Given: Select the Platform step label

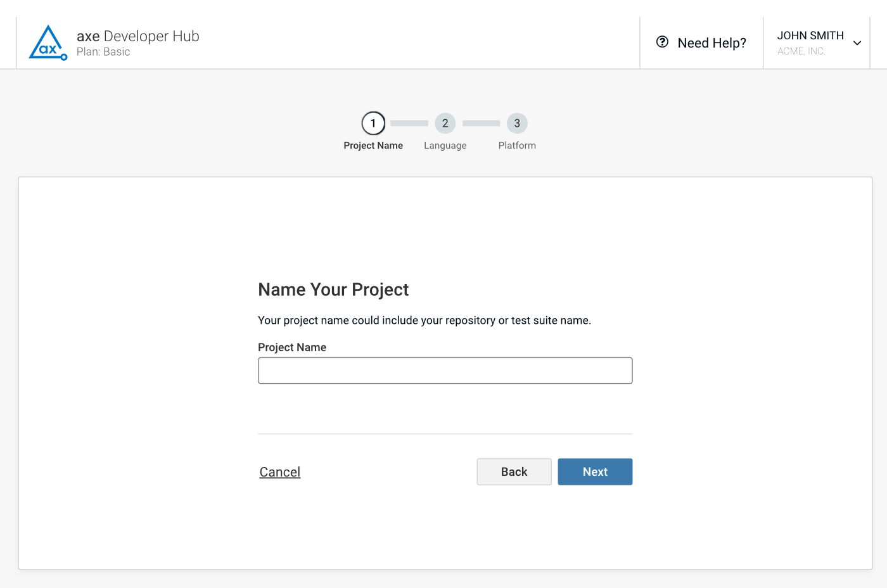Looking at the screenshot, I should click(517, 145).
